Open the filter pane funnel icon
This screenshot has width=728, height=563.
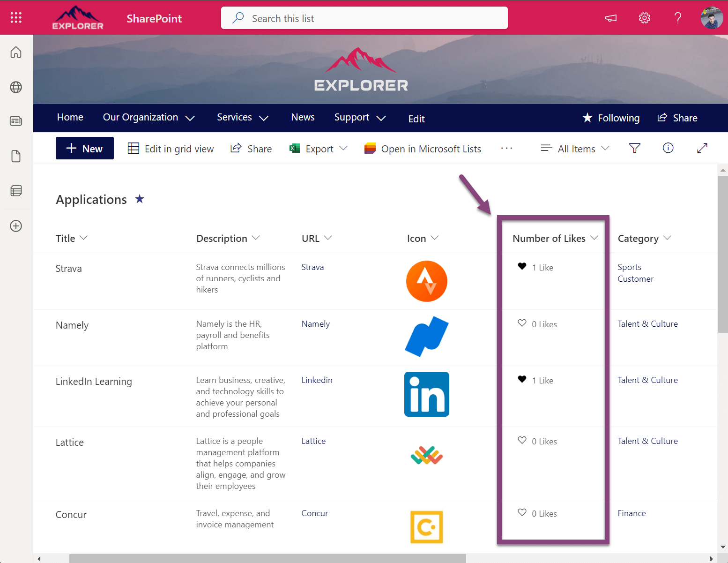tap(634, 149)
